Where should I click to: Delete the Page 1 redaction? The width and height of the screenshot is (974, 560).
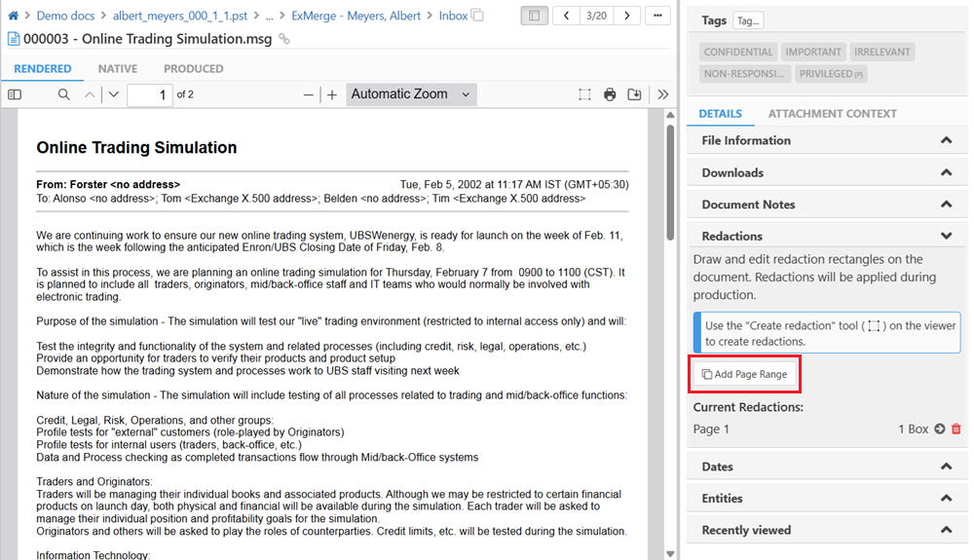tap(956, 429)
